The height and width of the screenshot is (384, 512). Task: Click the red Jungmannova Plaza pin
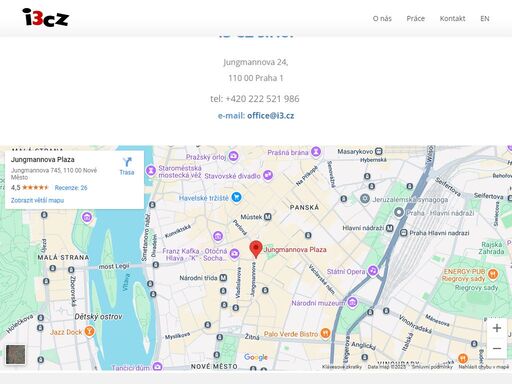(256, 249)
